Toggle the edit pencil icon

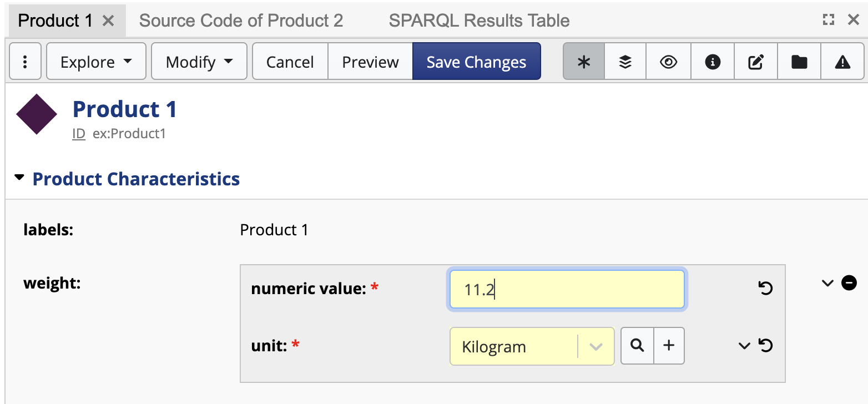point(755,62)
